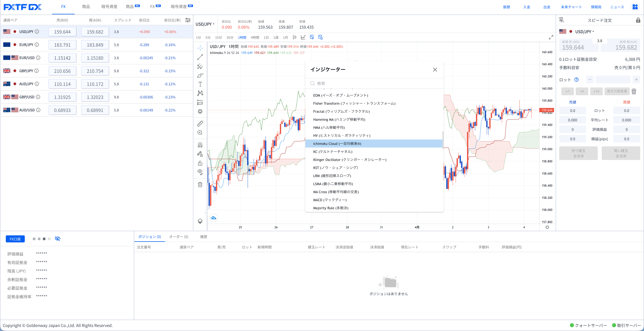Switch to the オーダー (0) tab

[x=178, y=237]
